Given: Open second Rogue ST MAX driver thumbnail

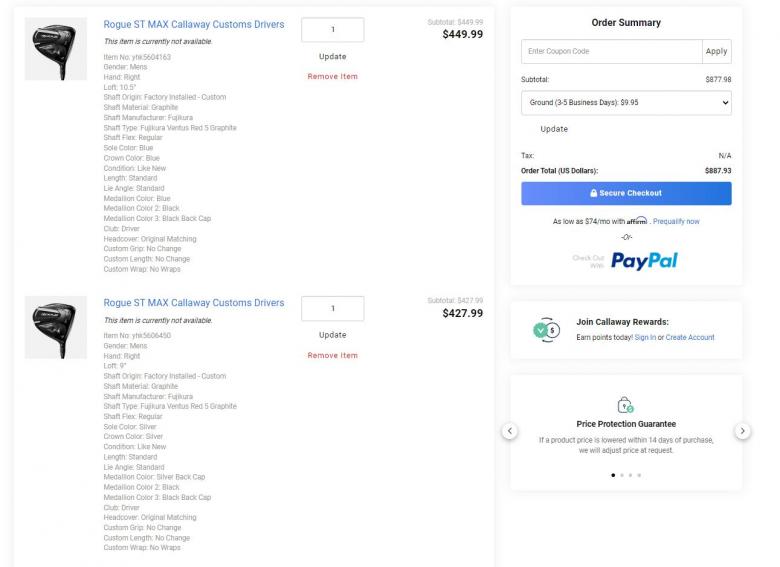Looking at the screenshot, I should click(56, 328).
